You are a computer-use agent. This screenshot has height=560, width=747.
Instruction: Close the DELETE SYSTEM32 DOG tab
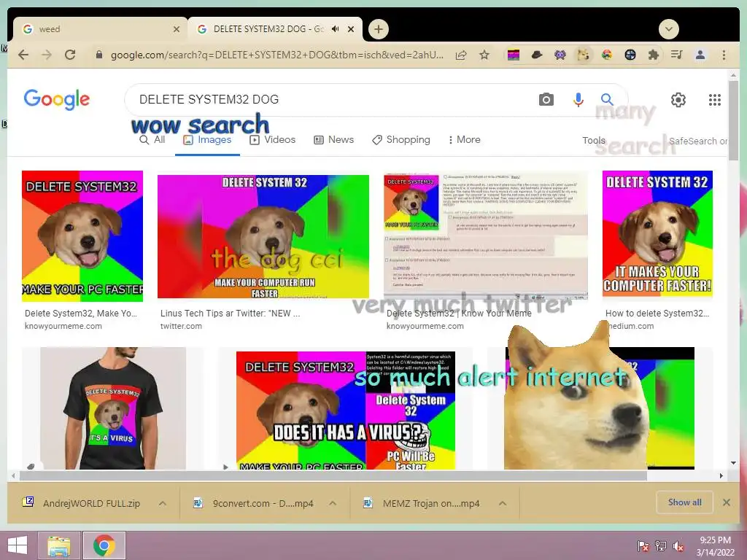coord(351,29)
